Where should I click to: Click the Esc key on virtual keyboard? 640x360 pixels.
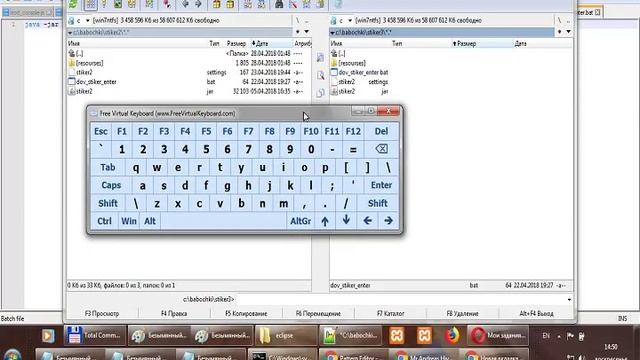pos(101,131)
